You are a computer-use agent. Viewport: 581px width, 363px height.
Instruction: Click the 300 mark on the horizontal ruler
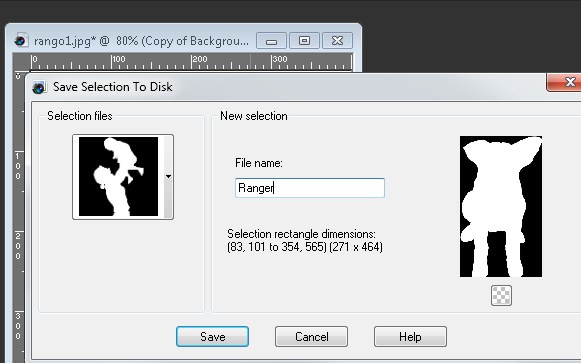[x=280, y=59]
